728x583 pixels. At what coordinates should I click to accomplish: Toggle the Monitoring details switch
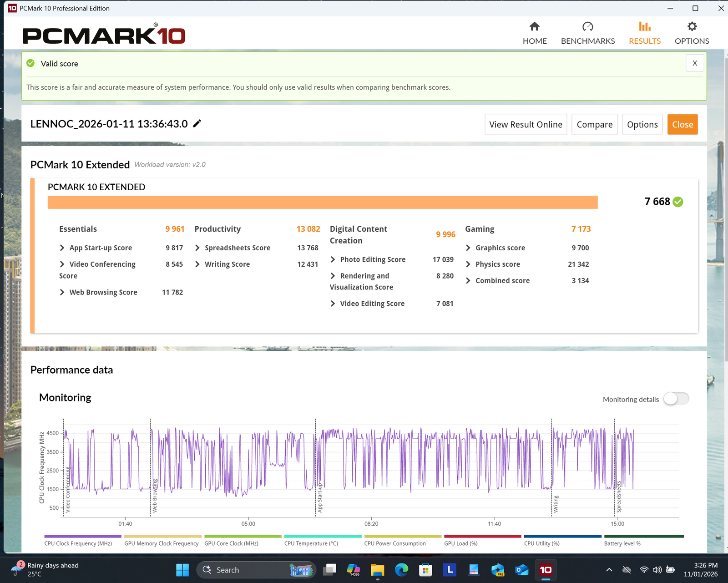coord(676,399)
